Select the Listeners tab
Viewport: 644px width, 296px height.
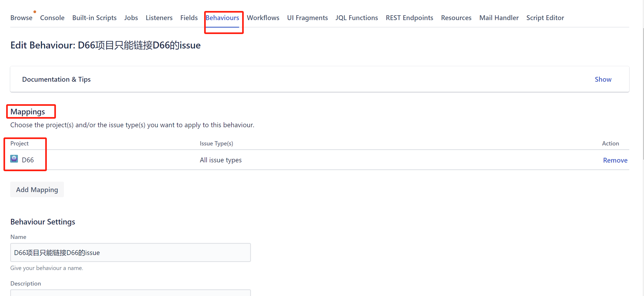[159, 18]
